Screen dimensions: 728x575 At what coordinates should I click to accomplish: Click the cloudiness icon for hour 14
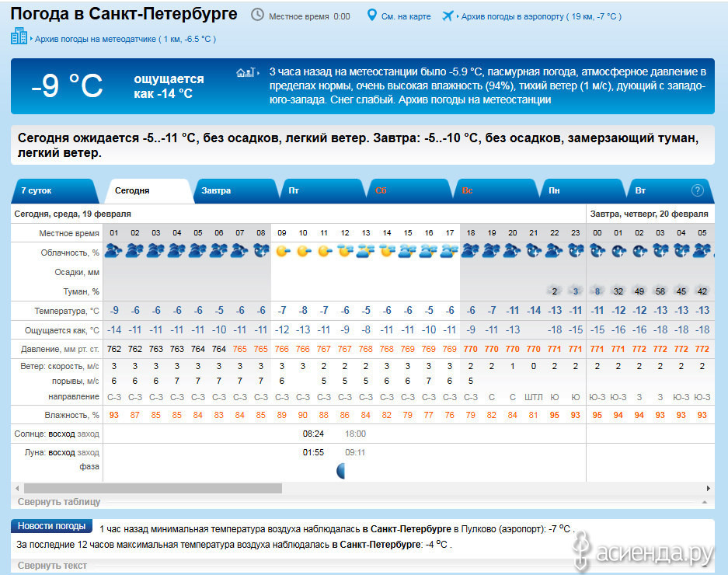[x=387, y=251]
